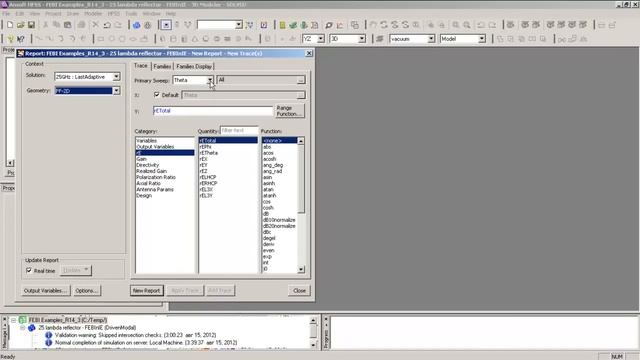640x360 pixels.
Task: Click the context help arrow-question icon
Action: (21, 39)
